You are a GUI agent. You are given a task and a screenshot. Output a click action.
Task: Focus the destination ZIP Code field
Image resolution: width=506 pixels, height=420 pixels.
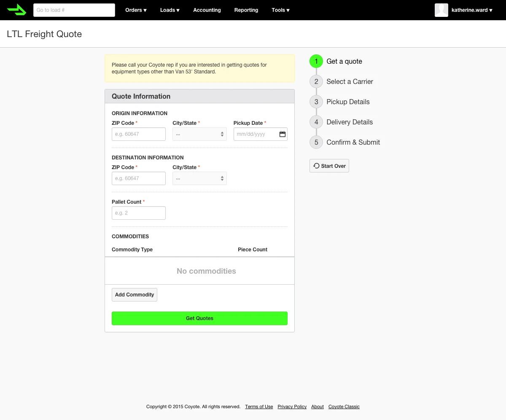(139, 178)
